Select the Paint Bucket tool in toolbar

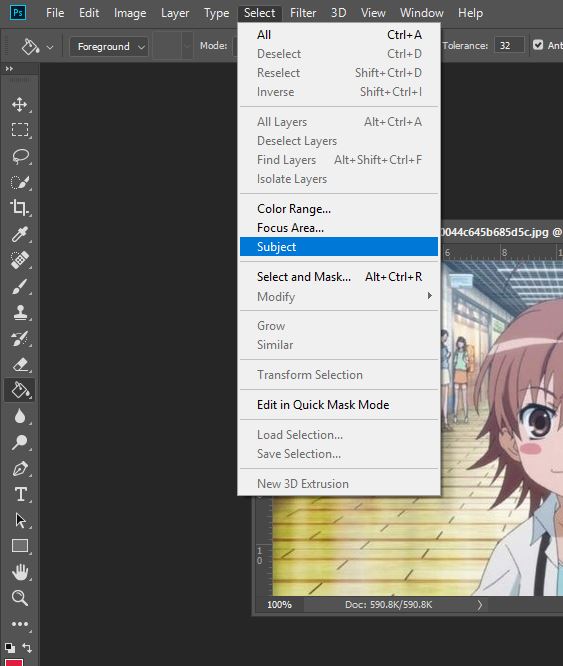tap(20, 390)
